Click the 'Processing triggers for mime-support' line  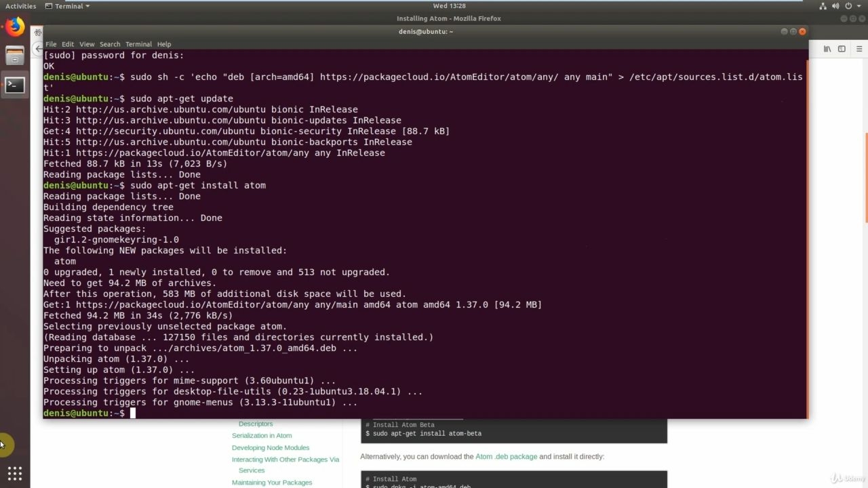190,381
